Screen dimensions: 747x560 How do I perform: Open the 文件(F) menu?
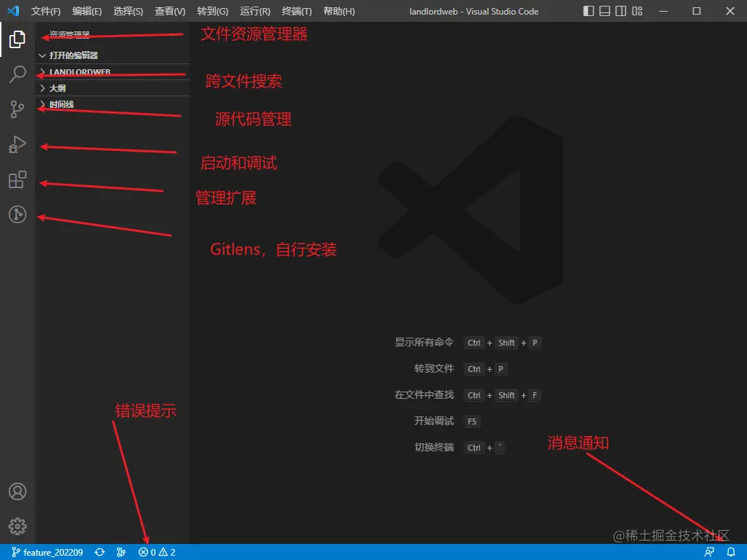[46, 11]
